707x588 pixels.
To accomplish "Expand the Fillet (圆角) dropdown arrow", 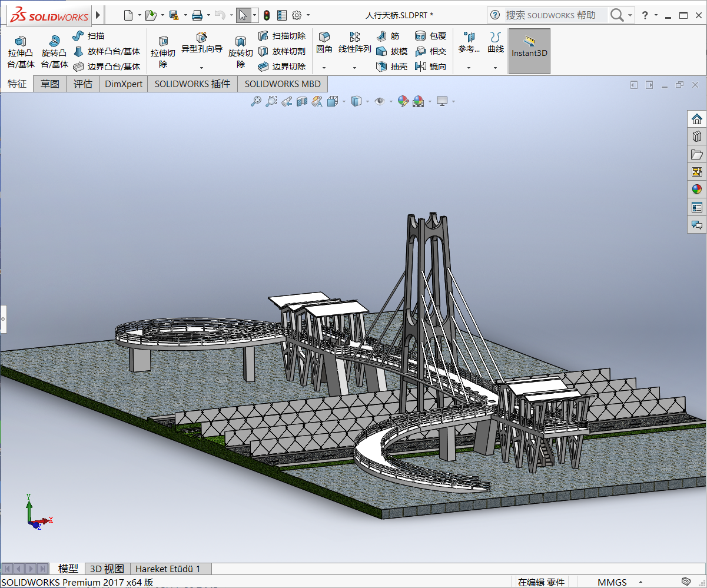I will 324,68.
